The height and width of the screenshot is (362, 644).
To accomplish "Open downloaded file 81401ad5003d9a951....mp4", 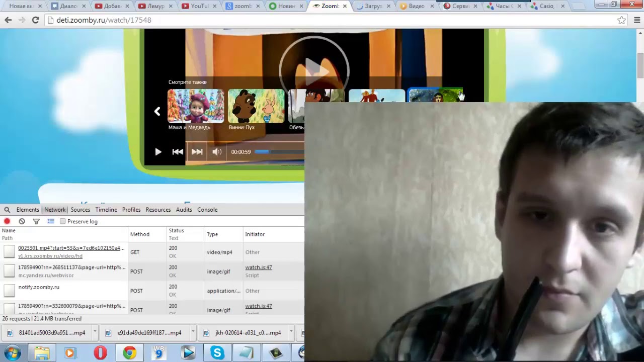I will tap(47, 333).
